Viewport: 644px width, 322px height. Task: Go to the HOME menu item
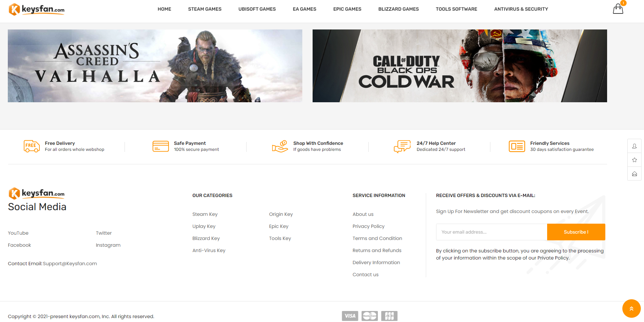click(164, 9)
